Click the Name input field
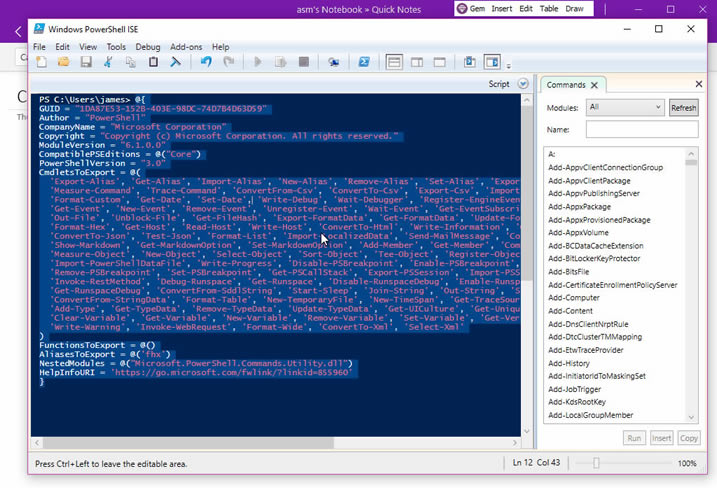717x488 pixels. pyautogui.click(x=641, y=129)
